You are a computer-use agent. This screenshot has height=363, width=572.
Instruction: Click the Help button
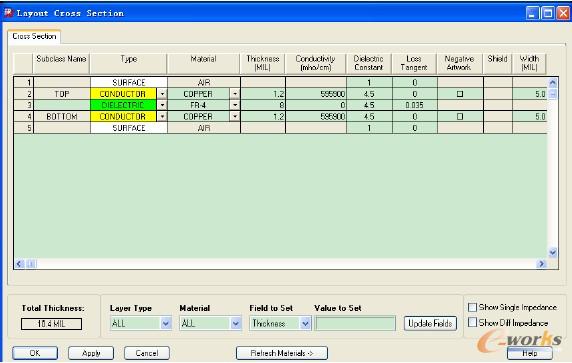click(529, 353)
